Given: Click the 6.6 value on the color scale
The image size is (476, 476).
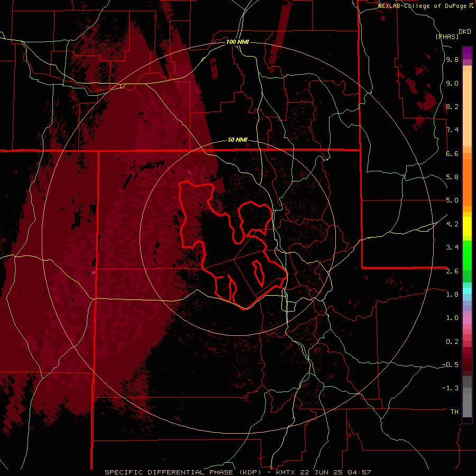Looking at the screenshot, I should [x=452, y=153].
